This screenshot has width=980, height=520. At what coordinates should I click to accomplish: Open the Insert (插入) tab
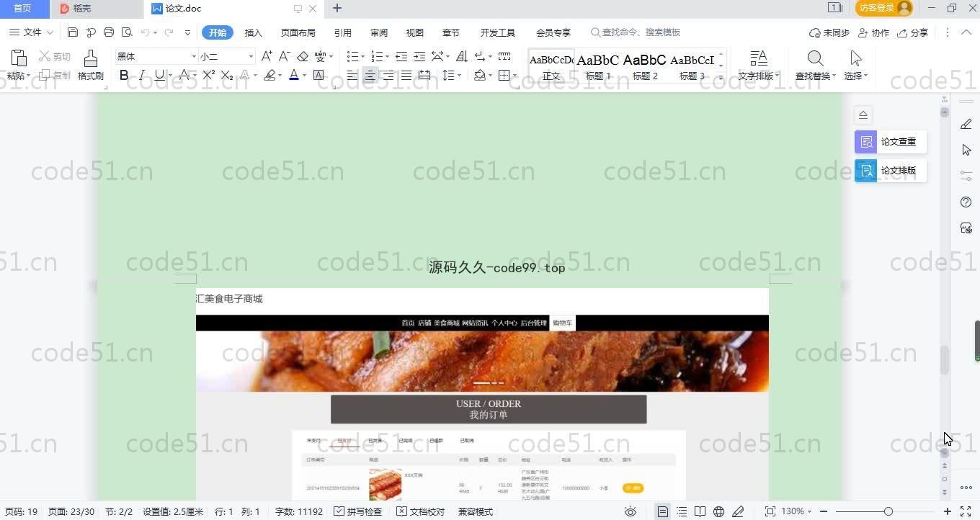click(x=254, y=32)
